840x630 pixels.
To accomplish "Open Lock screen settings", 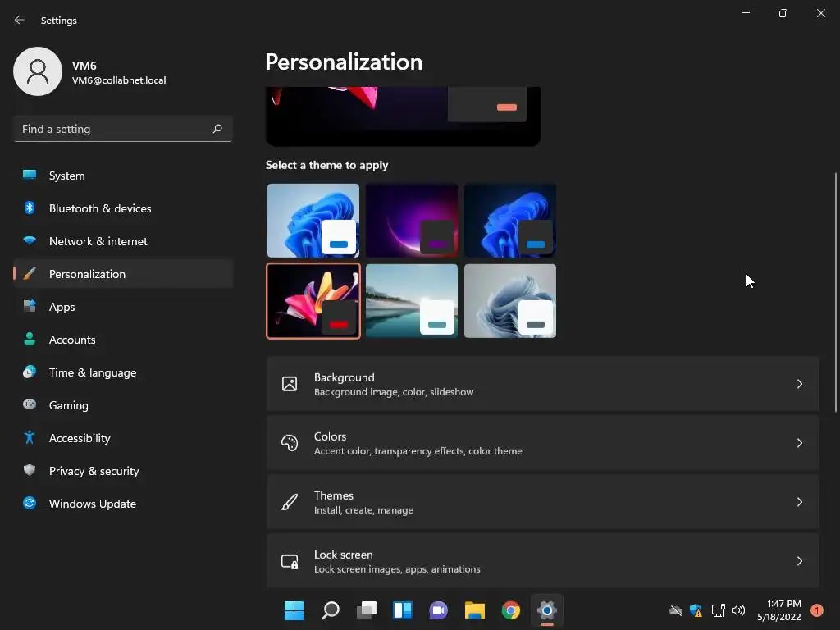I will click(543, 561).
